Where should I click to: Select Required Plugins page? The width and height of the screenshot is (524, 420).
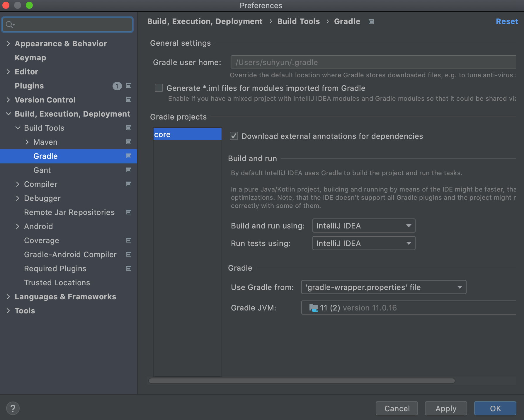coord(55,269)
